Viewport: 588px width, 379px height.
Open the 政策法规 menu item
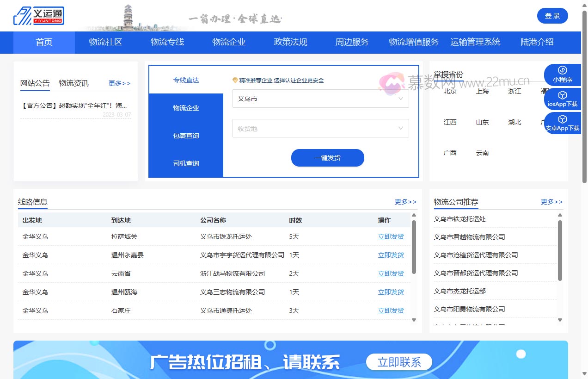pyautogui.click(x=290, y=42)
